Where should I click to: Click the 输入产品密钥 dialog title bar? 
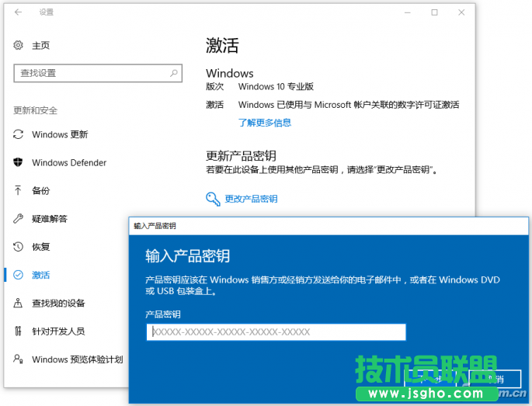pos(329,226)
